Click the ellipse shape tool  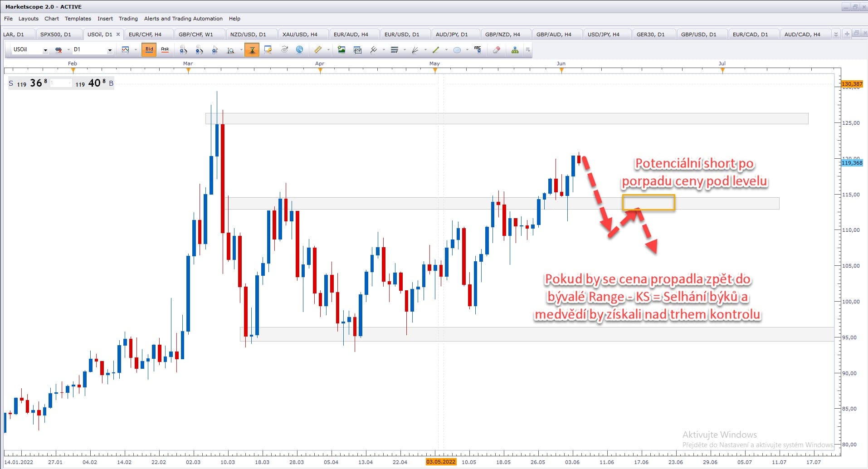pyautogui.click(x=457, y=50)
